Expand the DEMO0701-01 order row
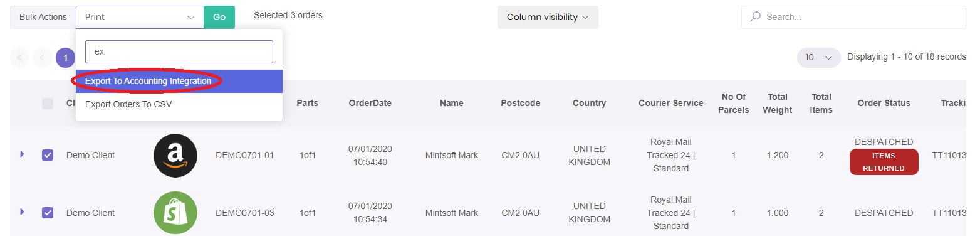The height and width of the screenshot is (236, 980). click(x=22, y=154)
